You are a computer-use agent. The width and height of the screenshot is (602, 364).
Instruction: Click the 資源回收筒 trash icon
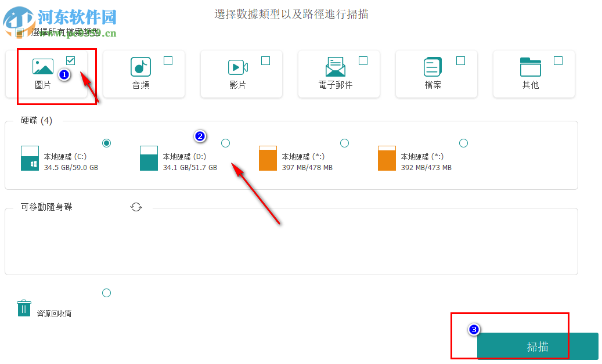[24, 308]
